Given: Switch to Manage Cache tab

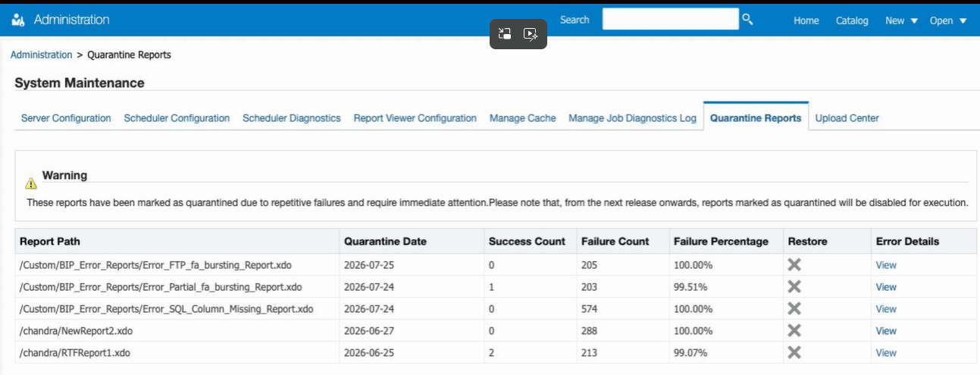Looking at the screenshot, I should 523,118.
